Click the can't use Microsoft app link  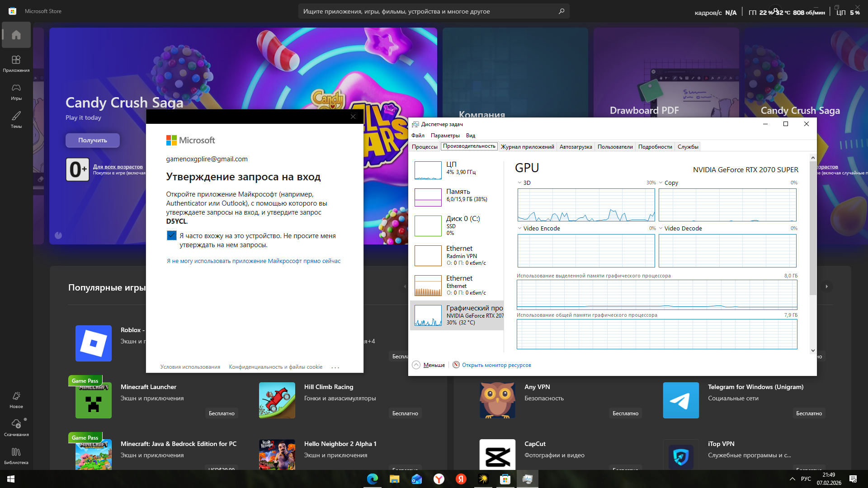254,261
